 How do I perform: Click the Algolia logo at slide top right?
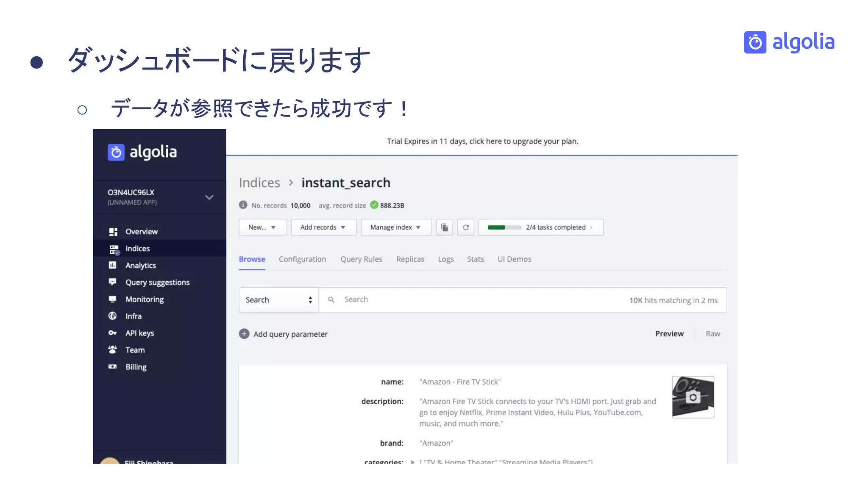click(x=789, y=42)
